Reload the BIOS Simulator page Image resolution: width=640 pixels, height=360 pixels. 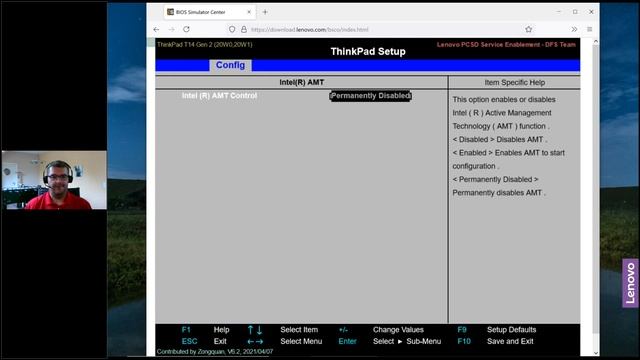tap(187, 29)
